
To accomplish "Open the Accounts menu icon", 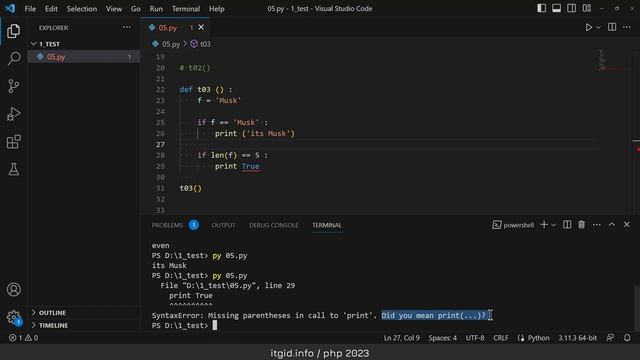I will click(13, 289).
